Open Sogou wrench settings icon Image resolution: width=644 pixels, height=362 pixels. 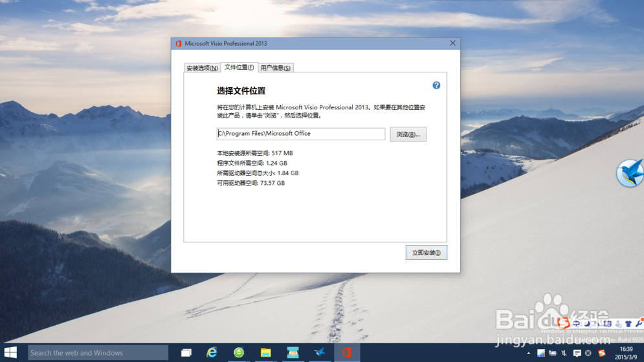click(x=639, y=323)
